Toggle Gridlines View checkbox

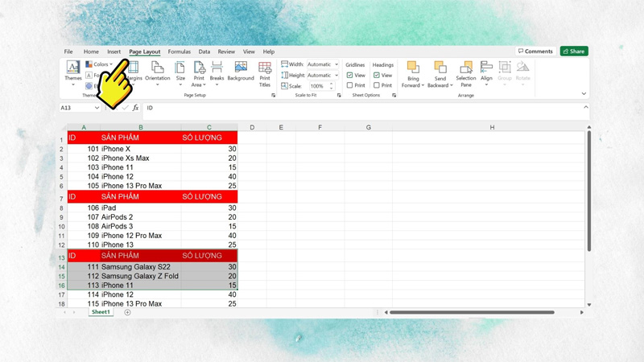(349, 75)
